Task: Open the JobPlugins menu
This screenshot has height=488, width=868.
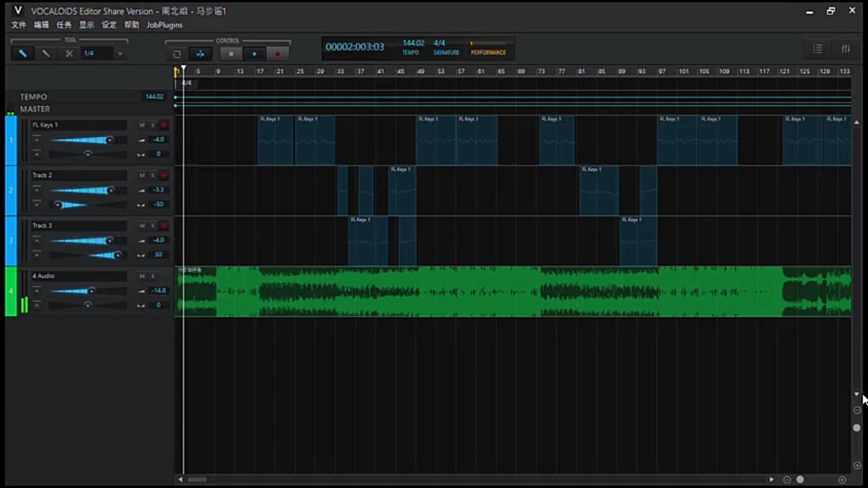Action: (x=165, y=25)
